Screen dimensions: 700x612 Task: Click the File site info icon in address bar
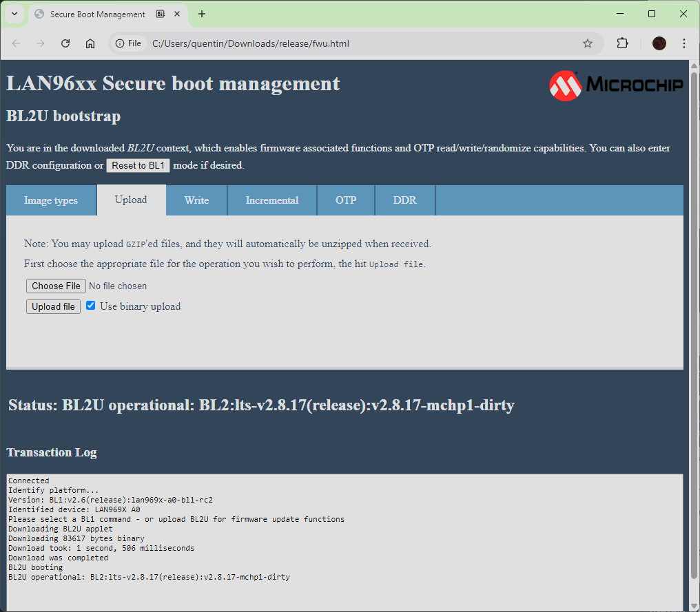click(128, 43)
